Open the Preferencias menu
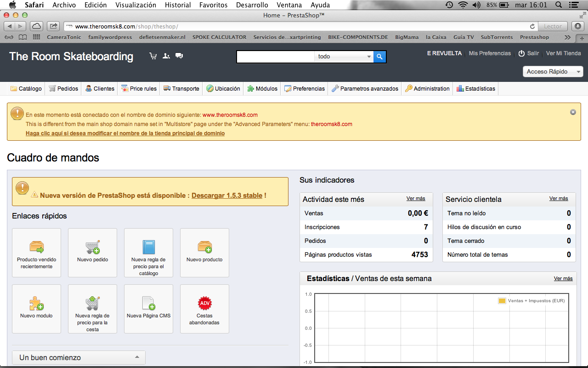 [x=305, y=89]
